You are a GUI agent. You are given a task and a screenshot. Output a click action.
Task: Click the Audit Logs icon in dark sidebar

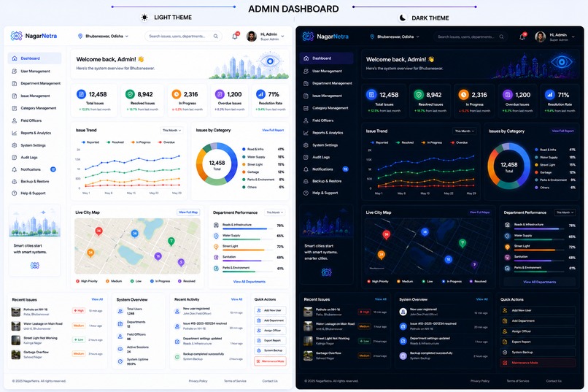[x=306, y=157]
